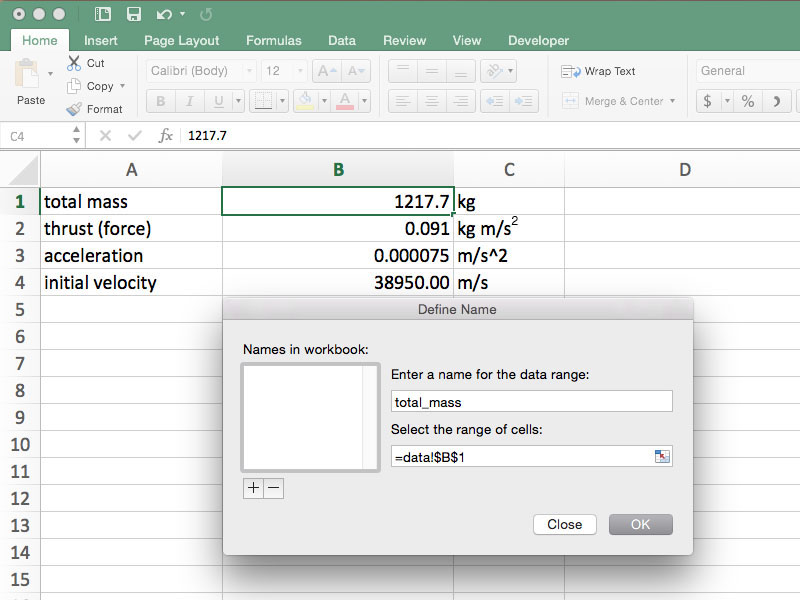Toggle Italic formatting
The image size is (800, 600).
click(188, 101)
